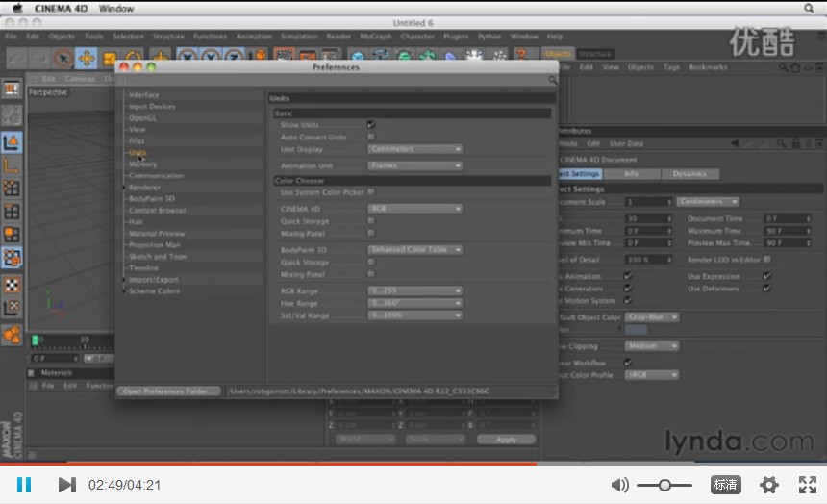
Task: Click Open Preferences Folder button
Action: tap(169, 391)
